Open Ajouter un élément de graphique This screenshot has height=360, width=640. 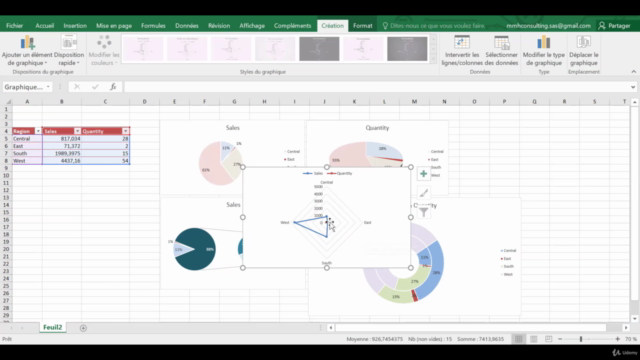[x=27, y=51]
